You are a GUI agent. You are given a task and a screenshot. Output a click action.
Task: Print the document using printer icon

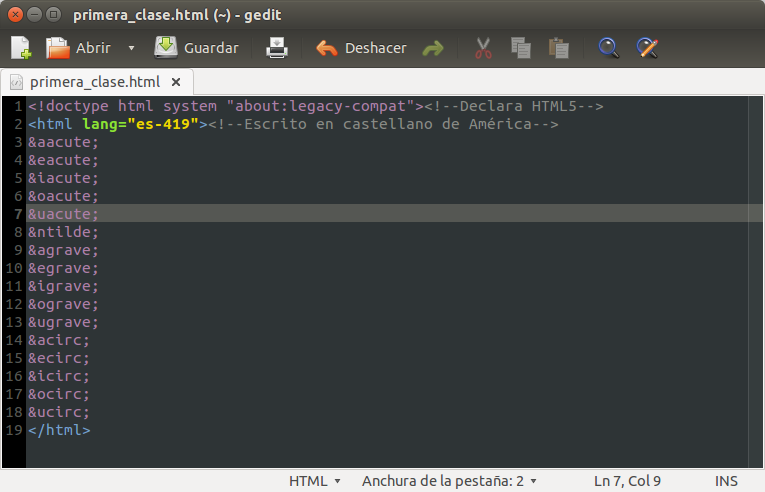tap(277, 48)
